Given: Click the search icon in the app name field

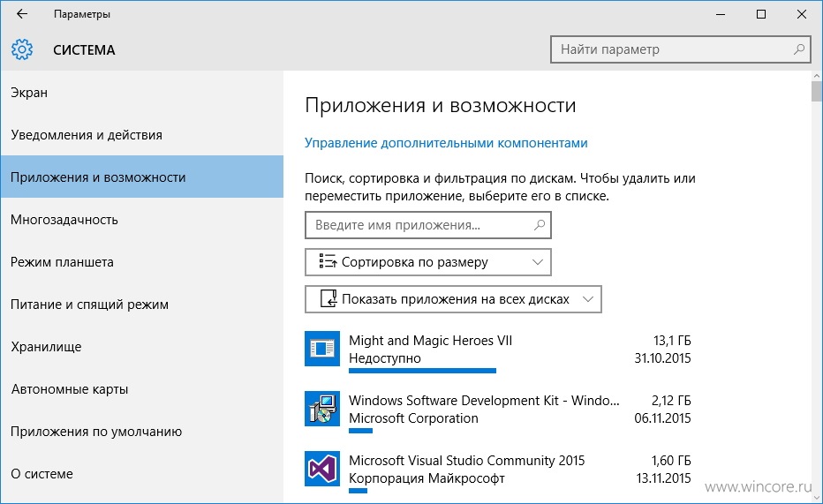Looking at the screenshot, I should [539, 225].
